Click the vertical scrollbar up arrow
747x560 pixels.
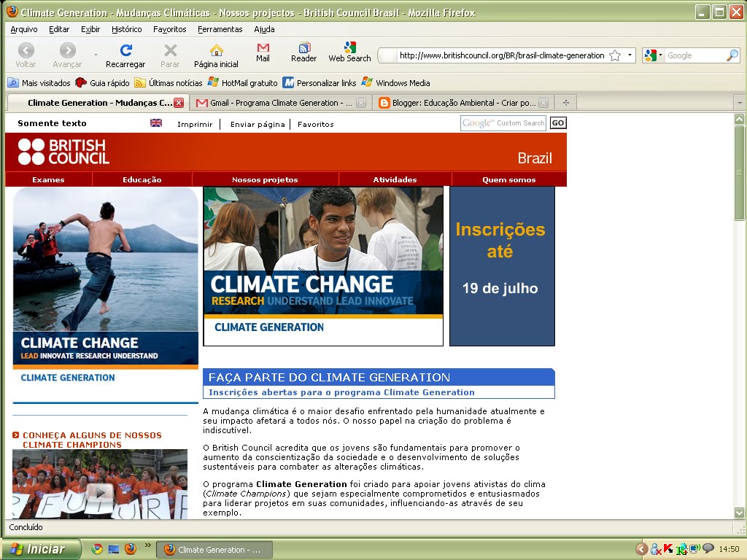[739, 119]
